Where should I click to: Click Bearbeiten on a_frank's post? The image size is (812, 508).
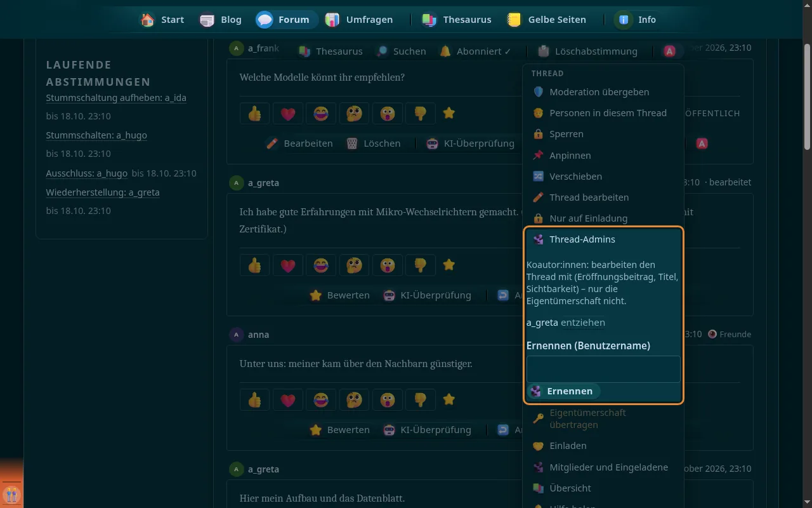pos(300,144)
